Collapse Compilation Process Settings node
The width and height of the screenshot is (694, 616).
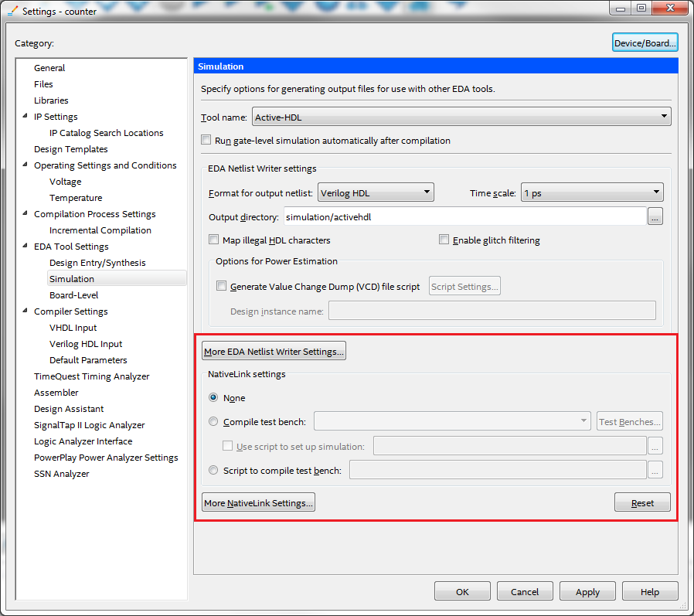(x=25, y=213)
